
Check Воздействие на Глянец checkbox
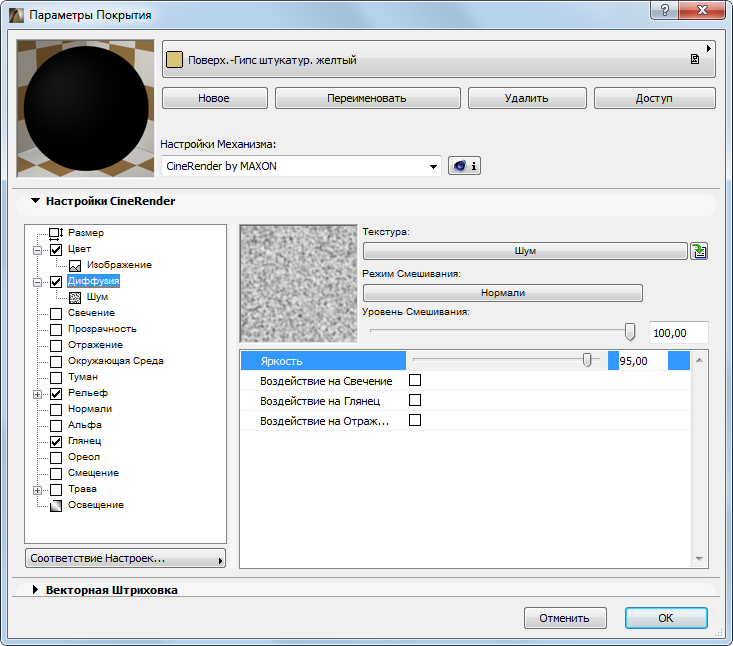point(415,400)
